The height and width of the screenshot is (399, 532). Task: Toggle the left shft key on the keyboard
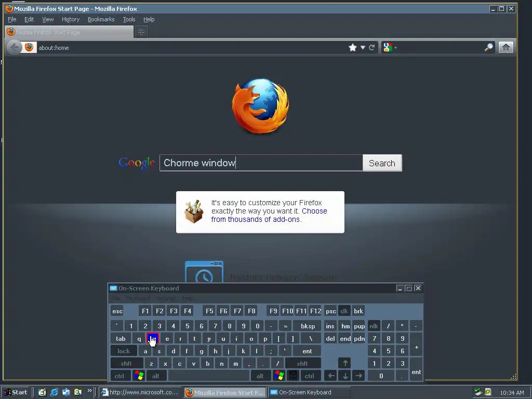click(127, 363)
